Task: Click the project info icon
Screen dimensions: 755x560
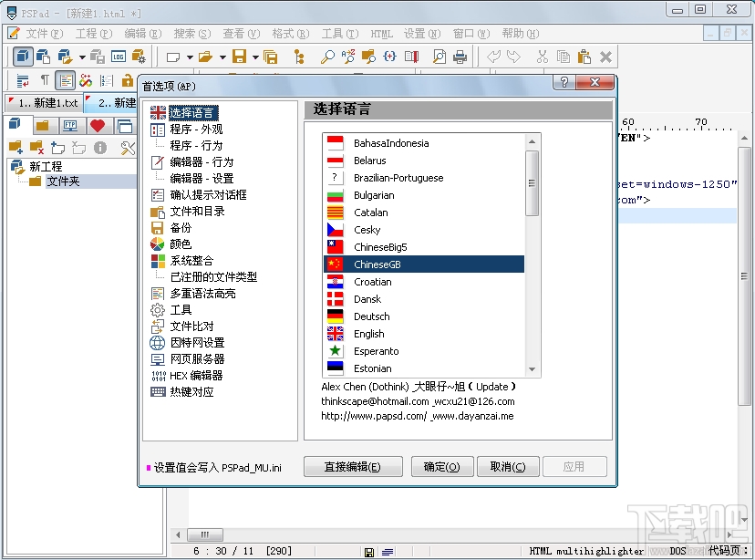Action: point(99,147)
